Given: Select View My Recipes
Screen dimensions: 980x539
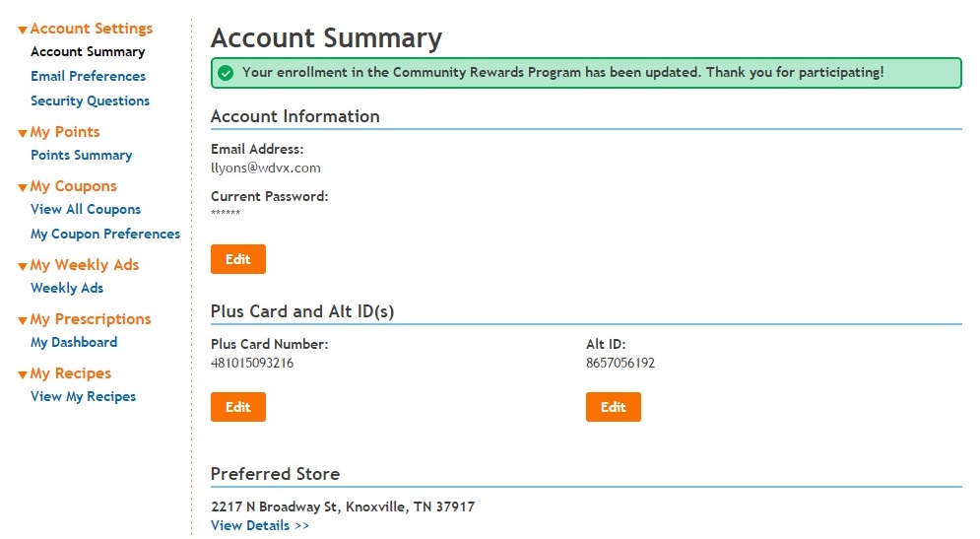Looking at the screenshot, I should pyautogui.click(x=83, y=397).
